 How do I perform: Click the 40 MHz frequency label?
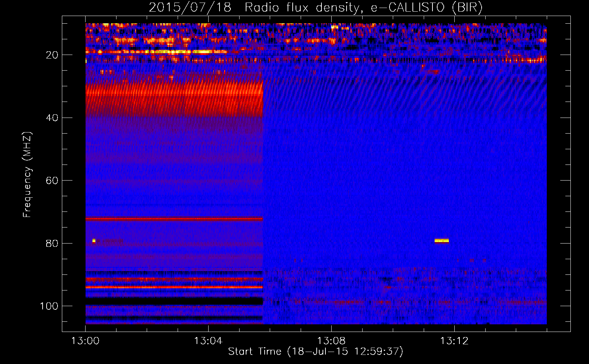(x=52, y=118)
